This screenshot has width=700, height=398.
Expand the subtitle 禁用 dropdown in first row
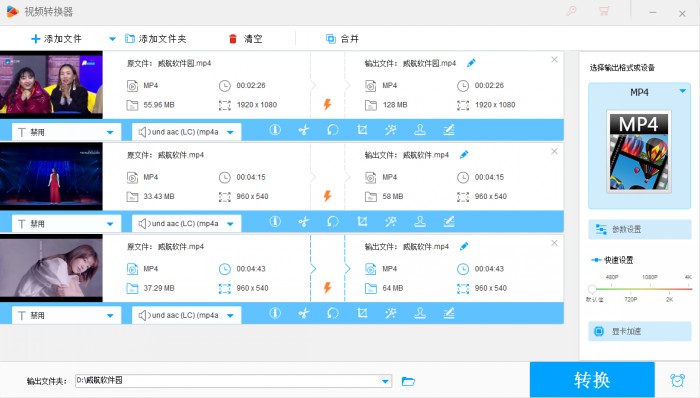point(110,132)
